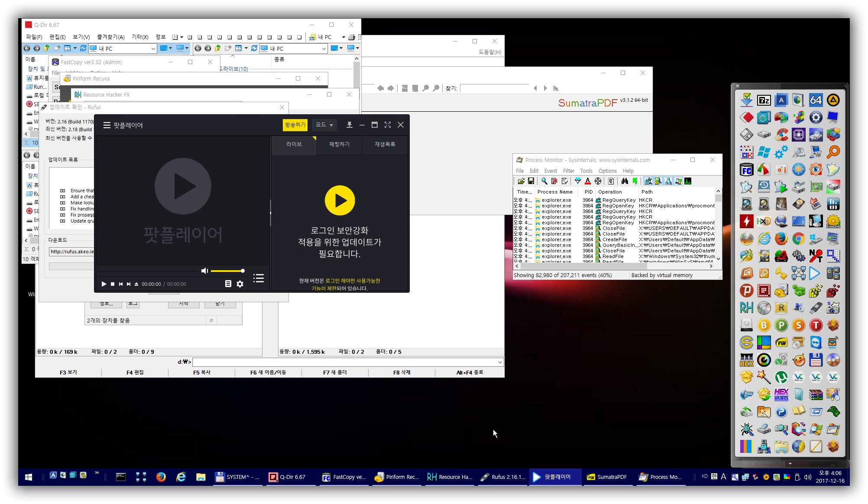Switch to SumatraPDF in the taskbar

coord(607,477)
